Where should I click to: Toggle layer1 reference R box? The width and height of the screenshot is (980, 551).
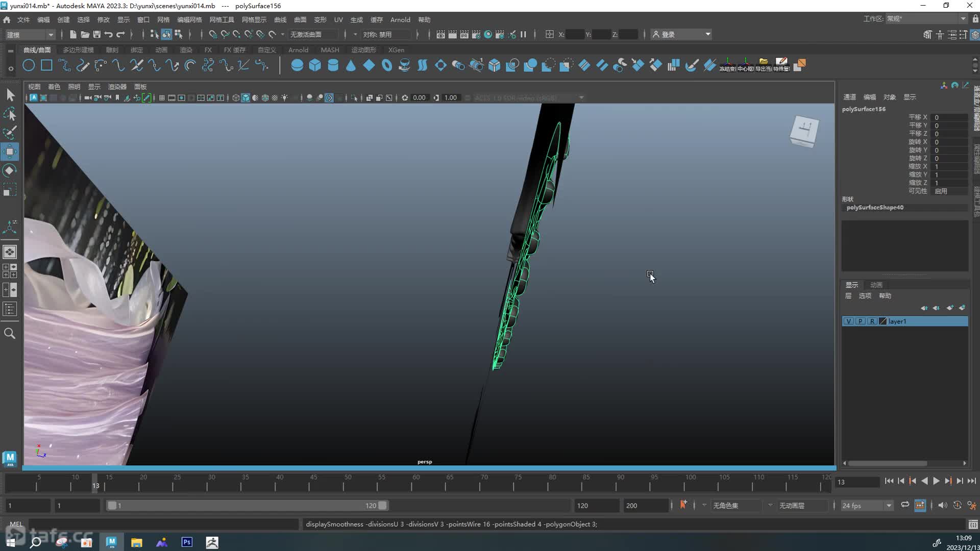coord(872,321)
